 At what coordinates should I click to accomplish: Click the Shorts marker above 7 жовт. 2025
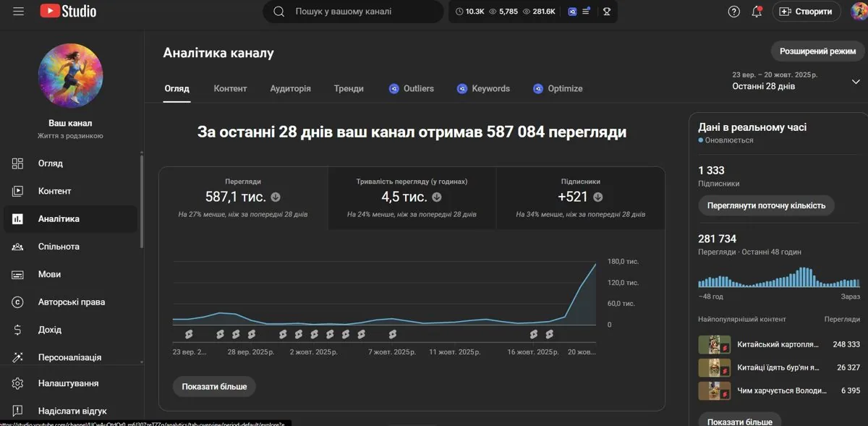click(x=393, y=334)
